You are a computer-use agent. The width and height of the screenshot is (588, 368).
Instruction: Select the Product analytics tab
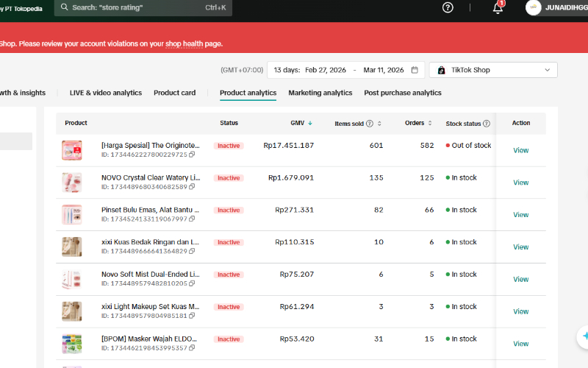click(x=248, y=93)
